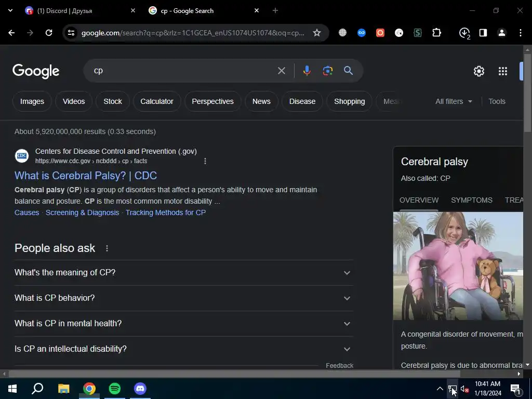The width and height of the screenshot is (532, 399).
Task: Show hidden system tray icons
Action: click(440, 389)
